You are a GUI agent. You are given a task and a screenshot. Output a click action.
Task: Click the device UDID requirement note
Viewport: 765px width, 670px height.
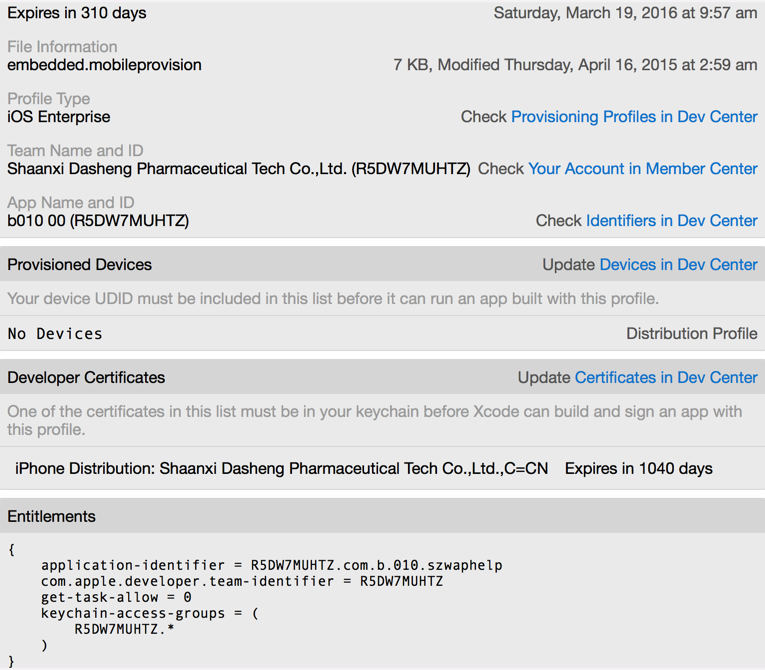click(333, 298)
